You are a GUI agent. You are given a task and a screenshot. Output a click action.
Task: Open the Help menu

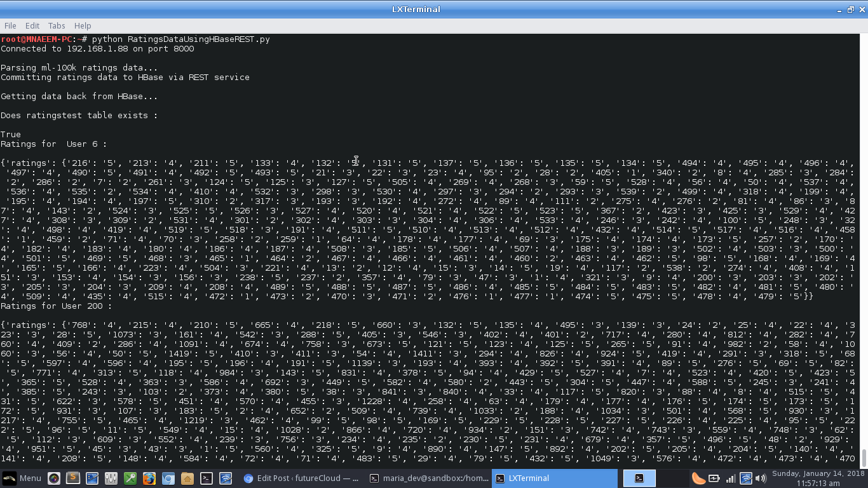pyautogui.click(x=83, y=25)
